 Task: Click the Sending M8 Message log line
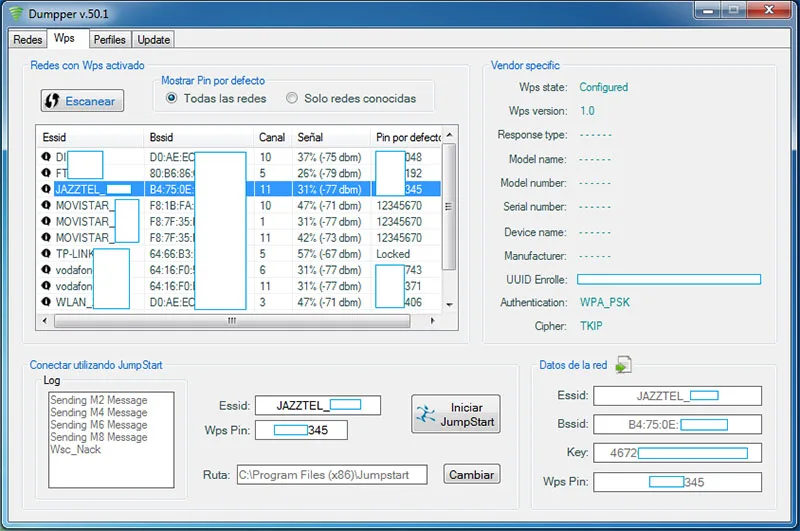point(99,437)
